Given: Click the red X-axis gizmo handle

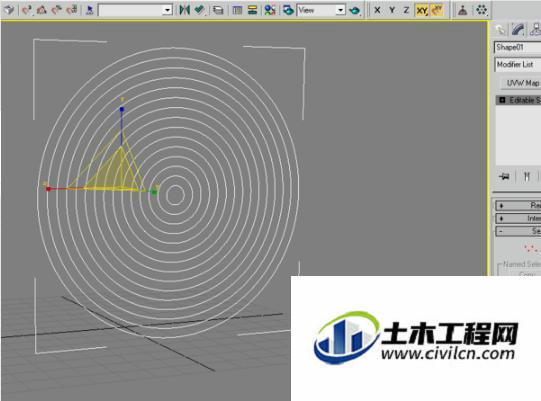Looking at the screenshot, I should click(48, 189).
